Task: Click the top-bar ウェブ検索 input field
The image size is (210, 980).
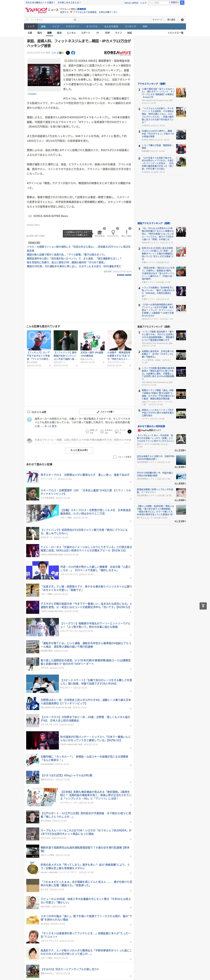Action: (x=158, y=3)
